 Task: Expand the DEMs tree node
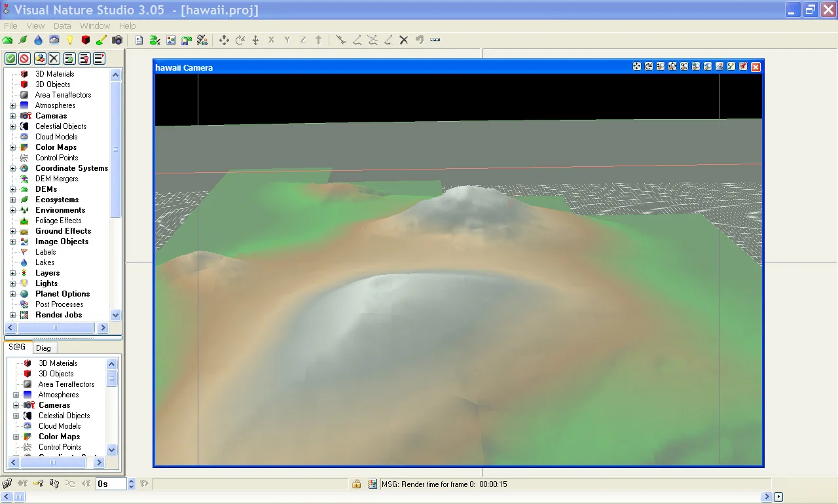coord(12,189)
